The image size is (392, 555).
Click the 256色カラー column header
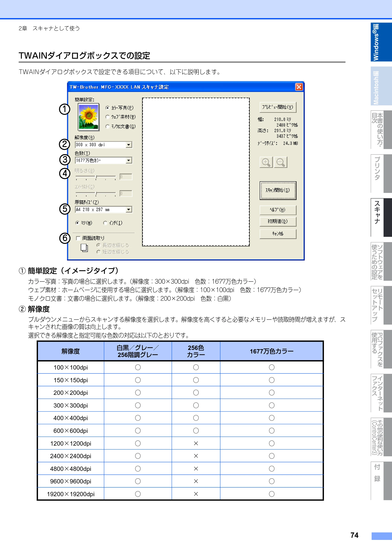(x=196, y=351)
